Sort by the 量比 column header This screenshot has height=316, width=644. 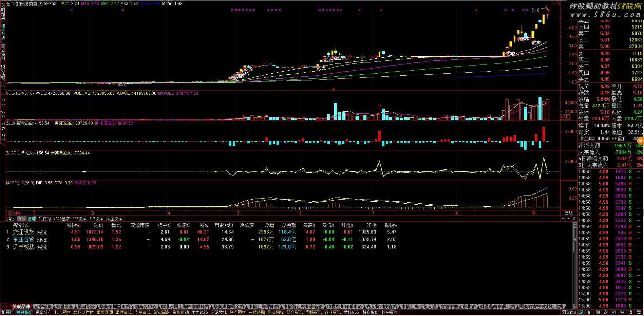point(116,225)
